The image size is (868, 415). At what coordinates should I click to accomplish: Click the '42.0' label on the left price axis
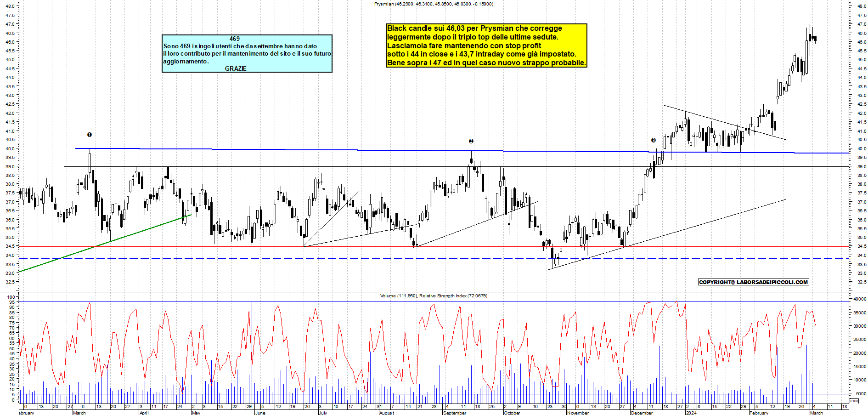tap(10, 113)
